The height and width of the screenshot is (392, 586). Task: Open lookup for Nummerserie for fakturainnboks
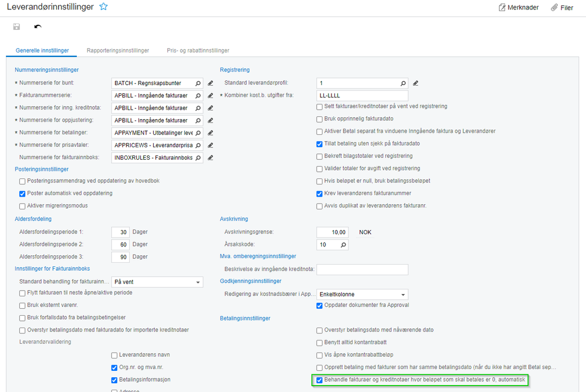[198, 158]
